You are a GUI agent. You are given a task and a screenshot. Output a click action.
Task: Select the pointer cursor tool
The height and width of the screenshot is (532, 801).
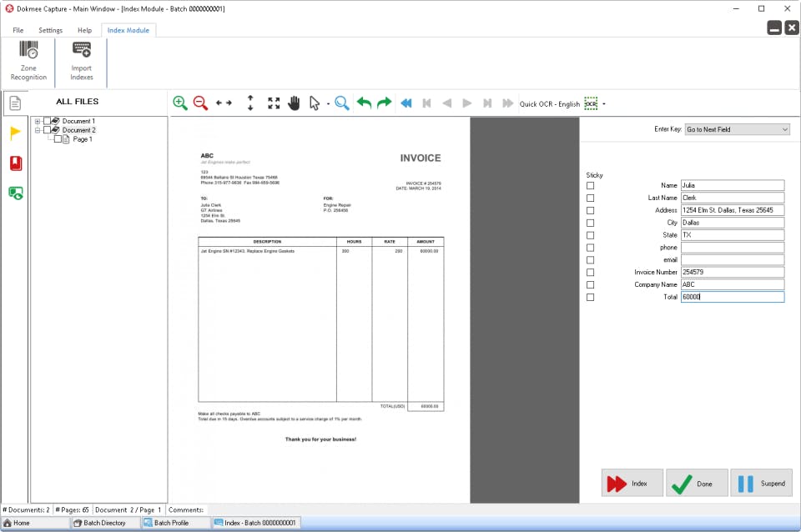315,103
